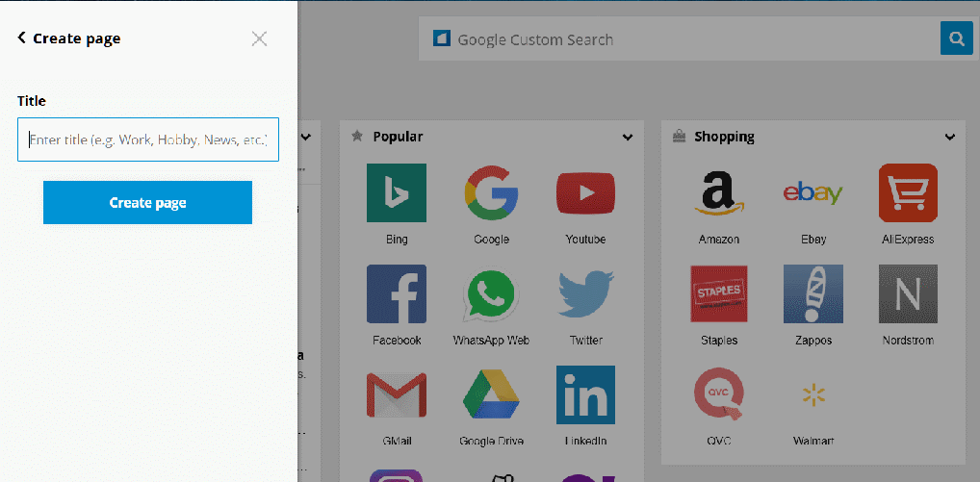Click the Popular widget title text
Viewport: 980px width, 482px height.
point(399,136)
